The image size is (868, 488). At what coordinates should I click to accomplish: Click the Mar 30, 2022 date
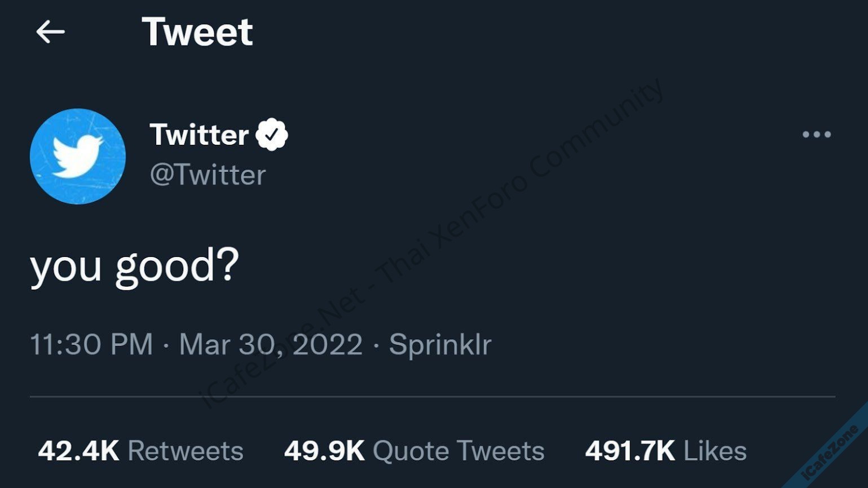coord(271,344)
